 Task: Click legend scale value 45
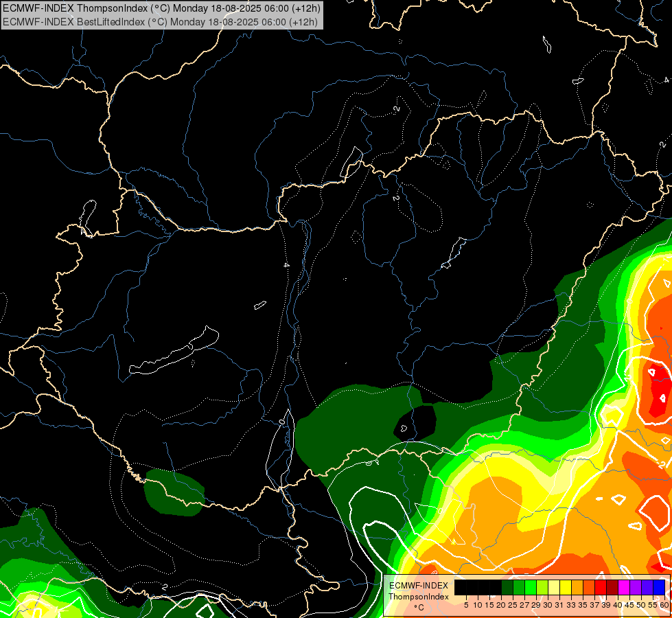click(x=629, y=605)
